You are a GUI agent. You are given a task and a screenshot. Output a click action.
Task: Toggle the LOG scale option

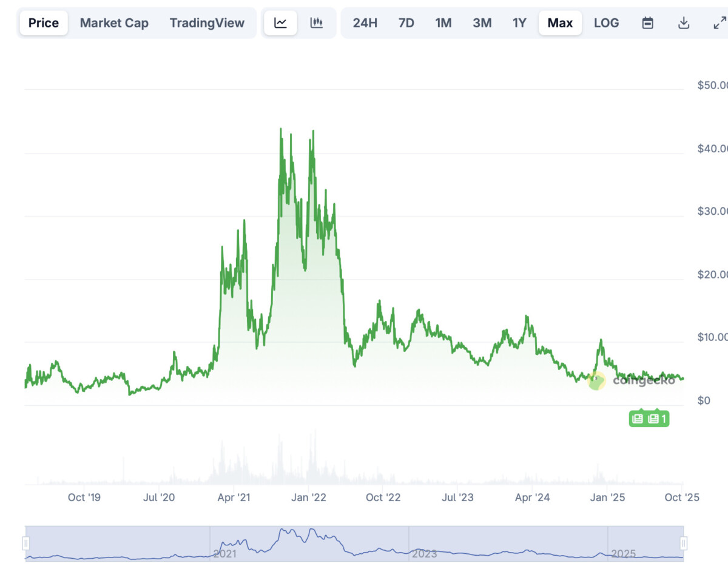(x=606, y=23)
